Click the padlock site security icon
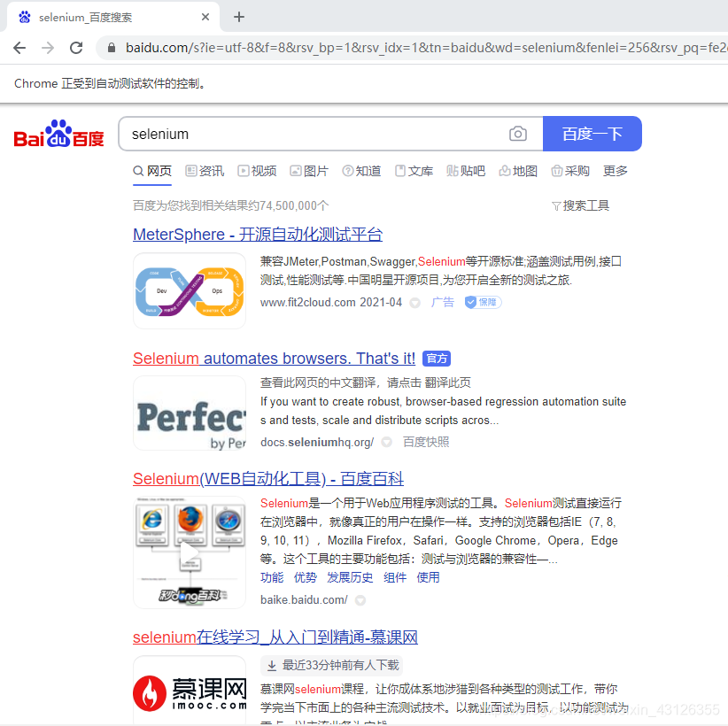 click(112, 47)
